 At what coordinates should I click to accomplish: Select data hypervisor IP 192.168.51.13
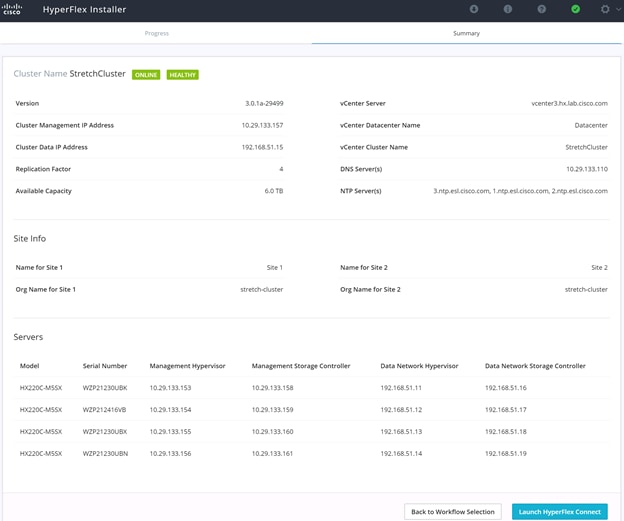(401, 431)
